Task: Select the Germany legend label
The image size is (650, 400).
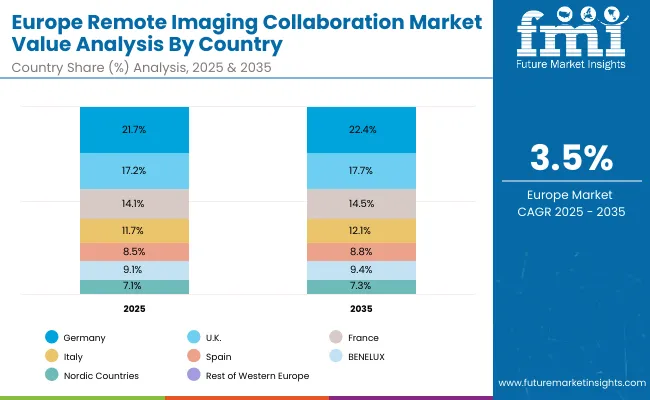Action: [x=85, y=338]
